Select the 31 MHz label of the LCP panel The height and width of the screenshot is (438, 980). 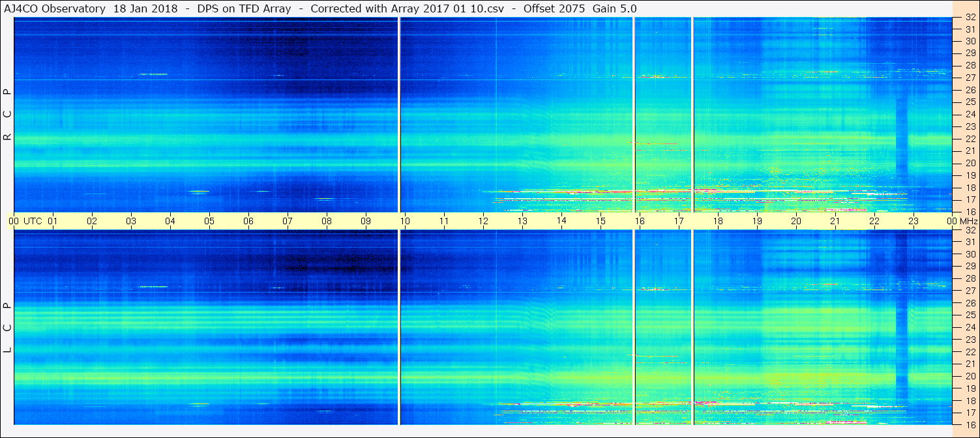970,242
